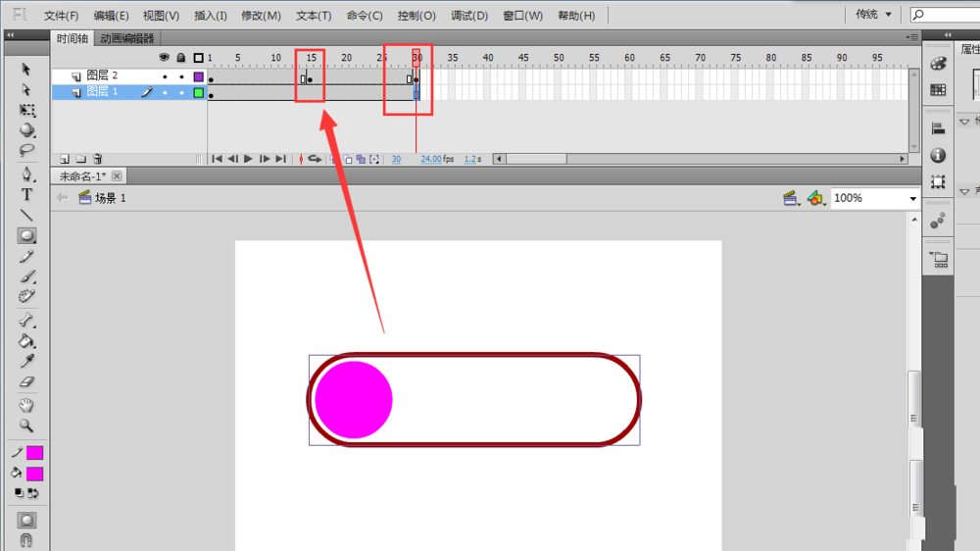Open the Info panel icon

(x=938, y=155)
